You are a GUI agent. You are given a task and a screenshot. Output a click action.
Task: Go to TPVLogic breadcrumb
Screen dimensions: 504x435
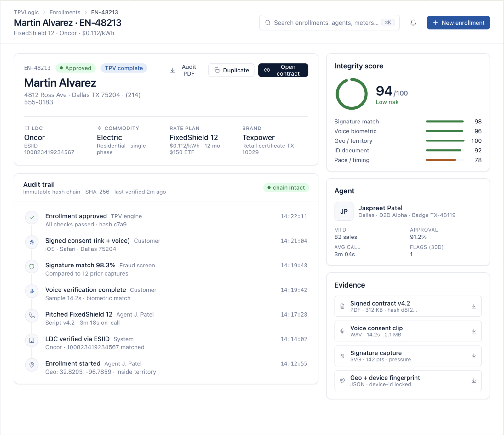click(x=26, y=12)
